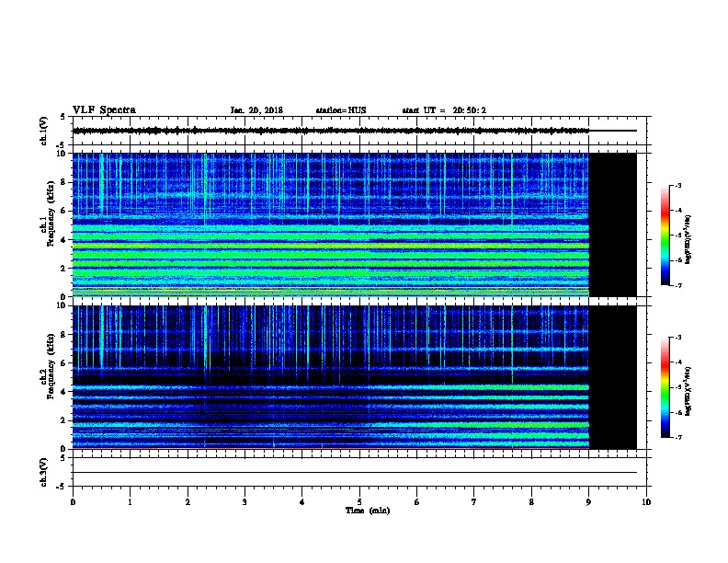728x563 pixels.
Task: Click time axis tick label 5
Action: (359, 501)
